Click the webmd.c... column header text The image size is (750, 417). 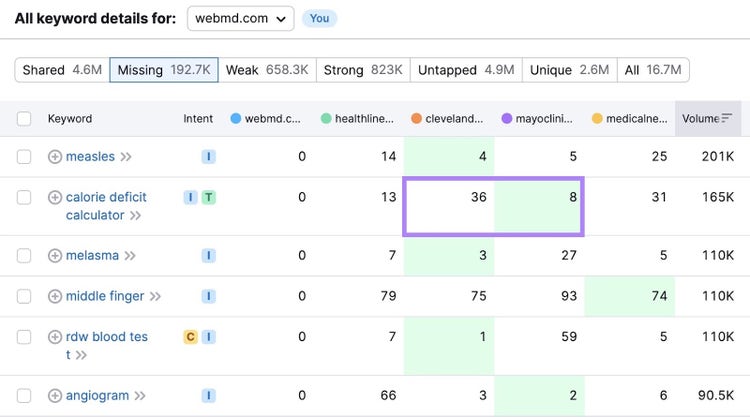(273, 119)
